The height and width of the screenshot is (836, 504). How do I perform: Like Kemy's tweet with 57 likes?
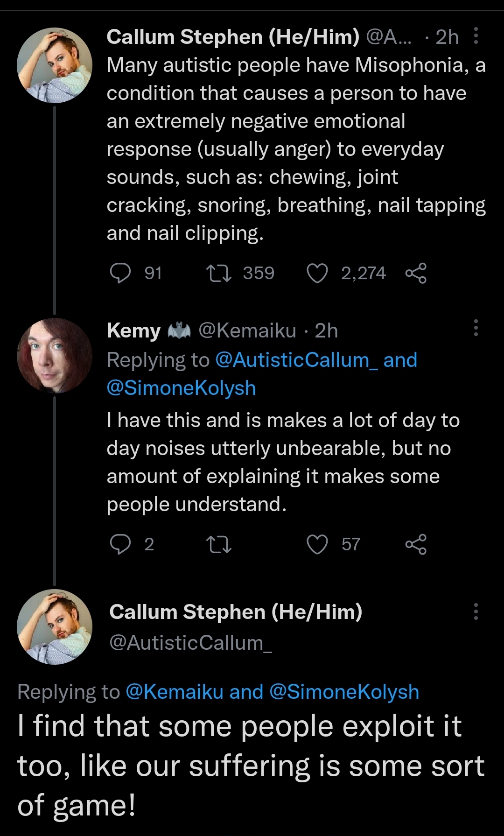click(317, 544)
